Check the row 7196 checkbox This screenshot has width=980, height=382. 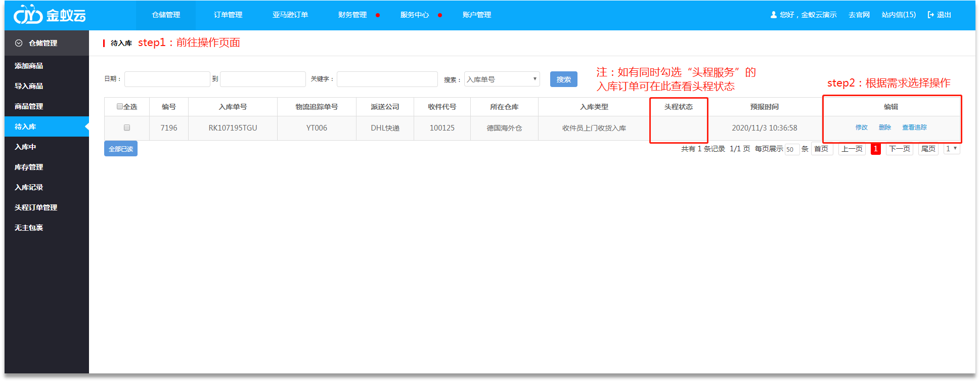tap(127, 128)
